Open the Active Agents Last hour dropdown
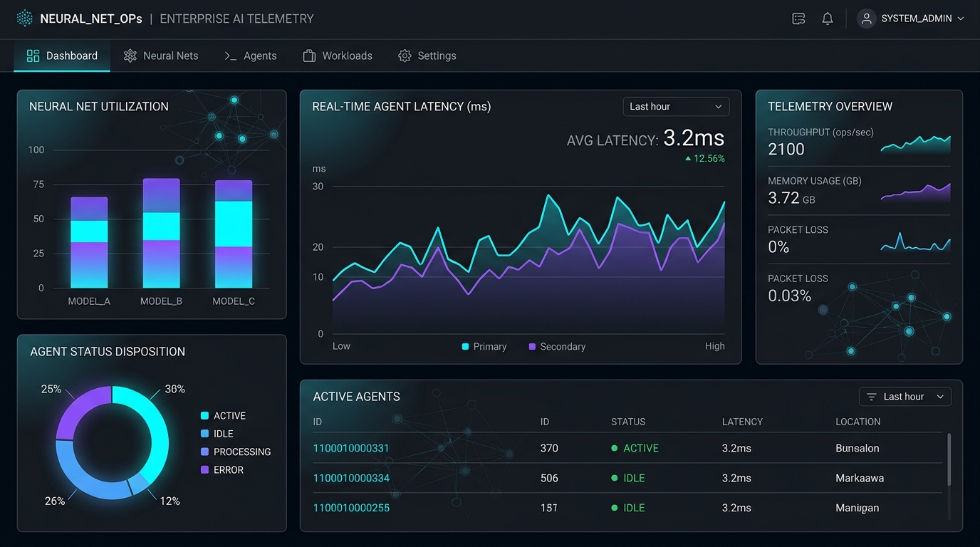Image resolution: width=980 pixels, height=547 pixels. tap(905, 397)
